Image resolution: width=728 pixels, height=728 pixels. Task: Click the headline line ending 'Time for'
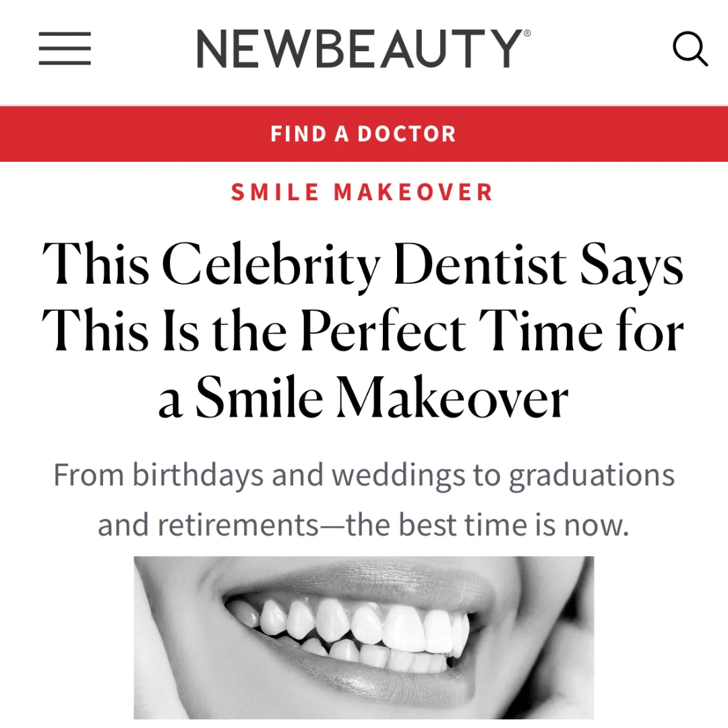point(363,330)
